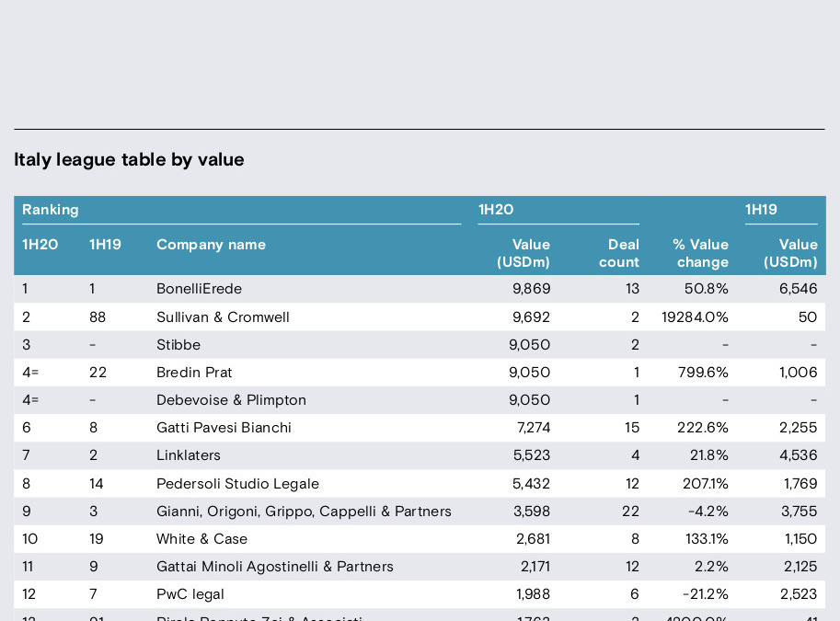Select the 19284.0% value change cell
840x621 pixels.
click(x=695, y=317)
